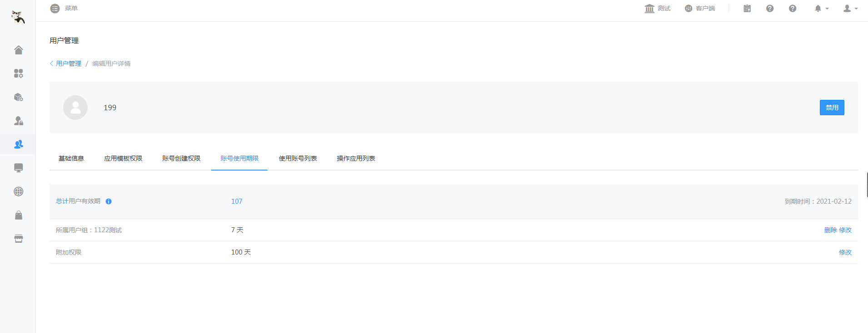The width and height of the screenshot is (868, 333).
Task: Select the blue users sidebar icon
Action: [18, 144]
